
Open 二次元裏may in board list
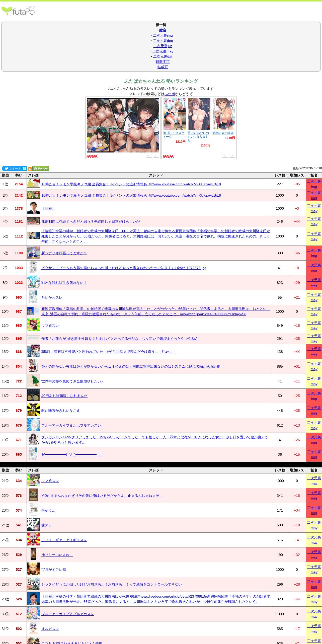pyautogui.click(x=163, y=51)
